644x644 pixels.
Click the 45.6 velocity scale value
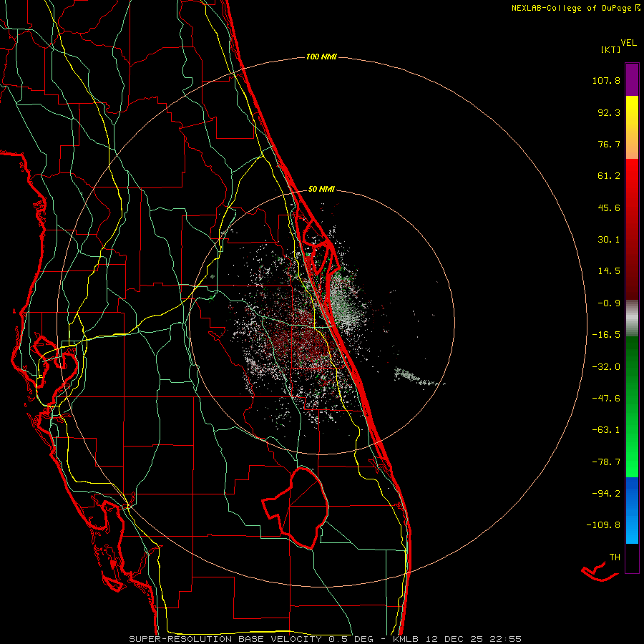click(609, 208)
